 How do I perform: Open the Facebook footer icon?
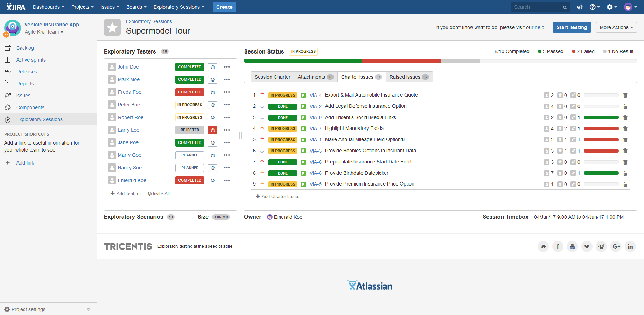point(558,246)
